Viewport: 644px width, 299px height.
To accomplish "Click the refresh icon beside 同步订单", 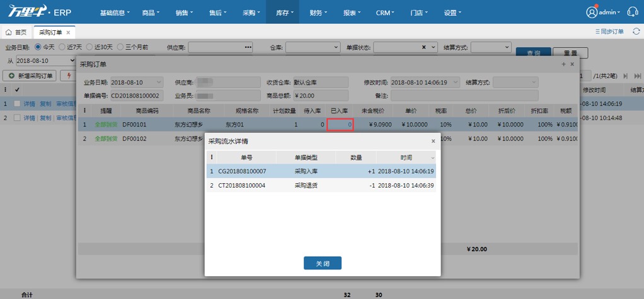I will [x=636, y=31].
